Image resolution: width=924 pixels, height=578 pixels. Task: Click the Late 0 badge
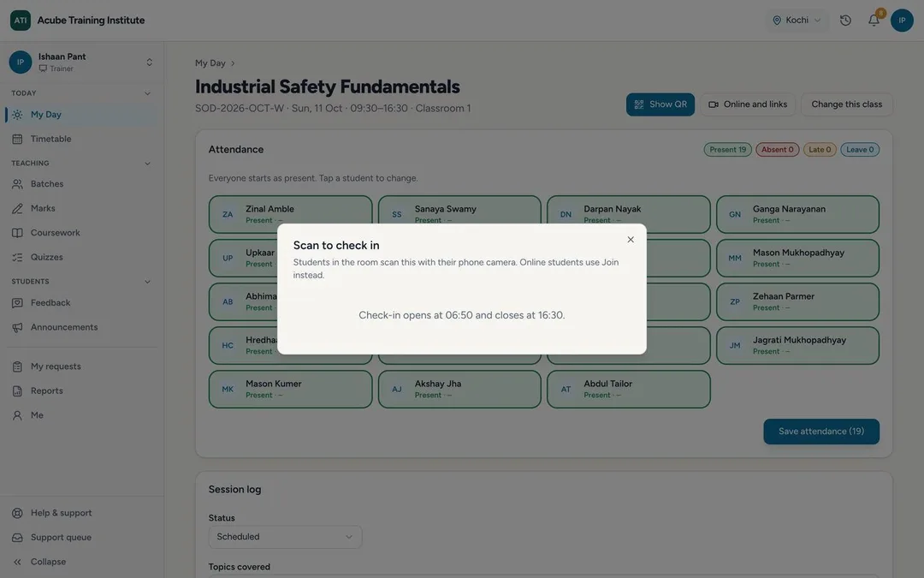(820, 150)
